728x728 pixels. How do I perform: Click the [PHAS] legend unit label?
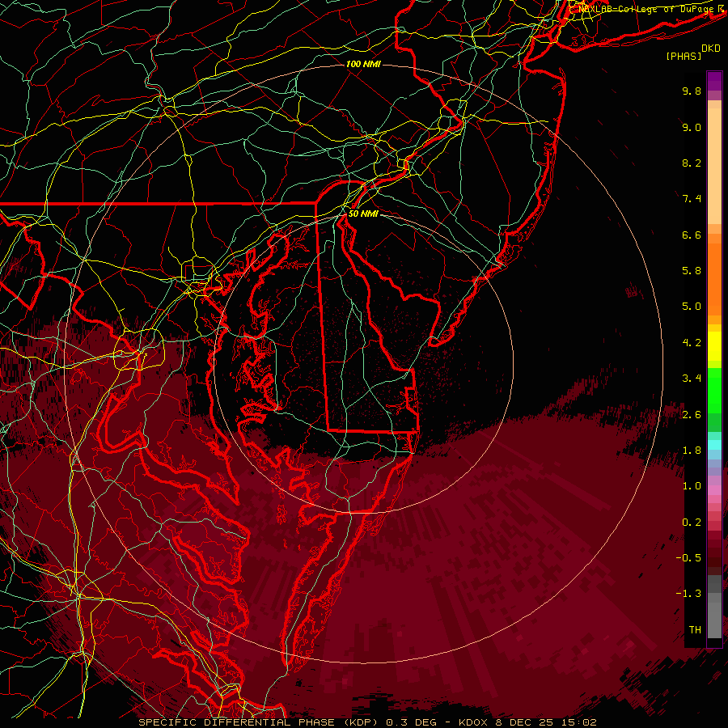(684, 57)
